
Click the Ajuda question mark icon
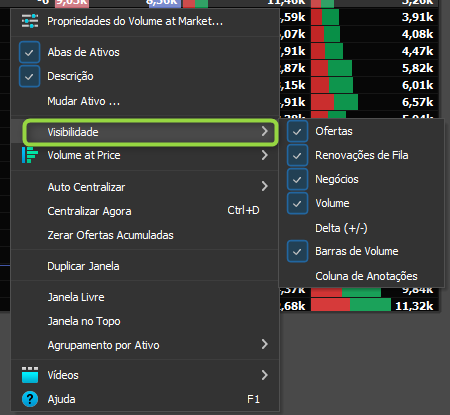30,399
